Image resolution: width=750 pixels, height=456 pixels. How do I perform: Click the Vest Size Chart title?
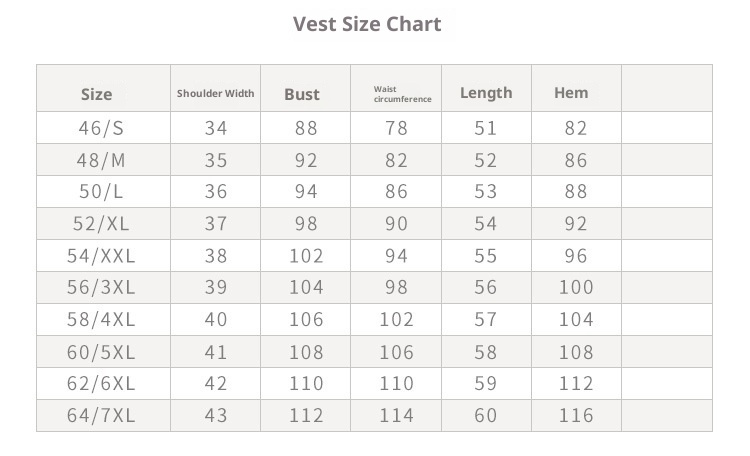(x=367, y=24)
